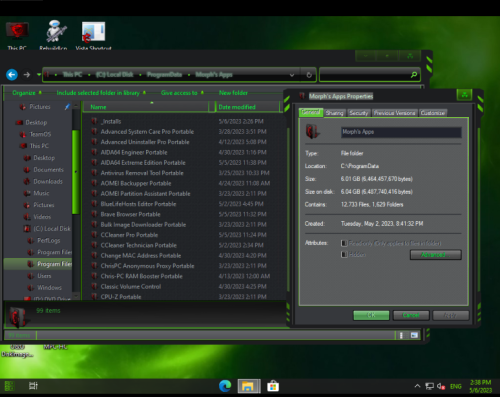Select Pictures in quick access
This screenshot has height=397, width=500.
pos(40,107)
